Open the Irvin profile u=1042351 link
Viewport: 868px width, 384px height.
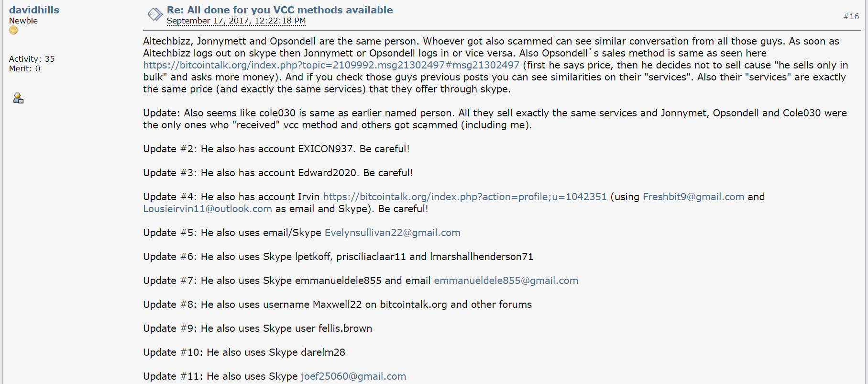tap(465, 197)
